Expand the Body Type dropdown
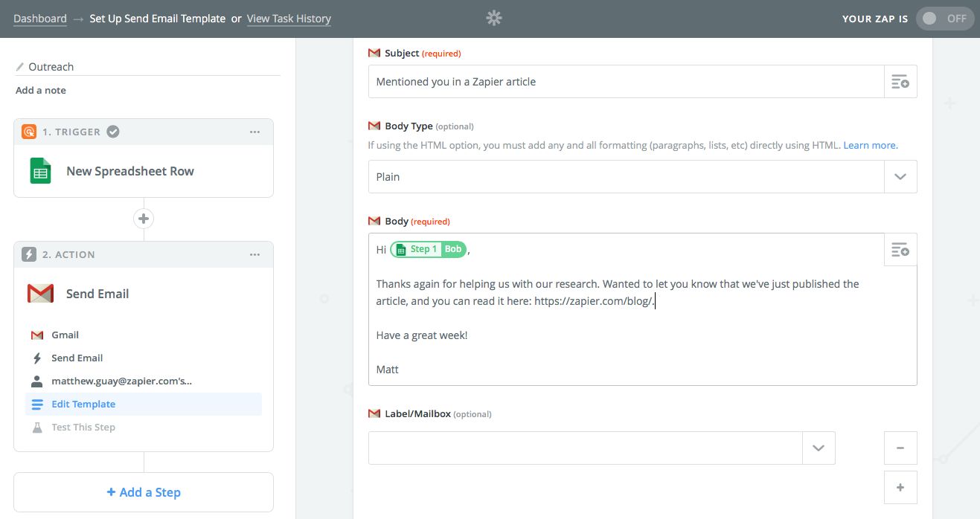Viewport: 980px width, 519px height. [900, 177]
